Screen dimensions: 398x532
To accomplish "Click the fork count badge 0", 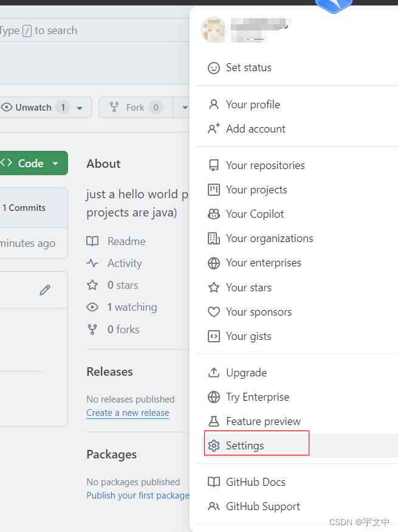I will (156, 108).
